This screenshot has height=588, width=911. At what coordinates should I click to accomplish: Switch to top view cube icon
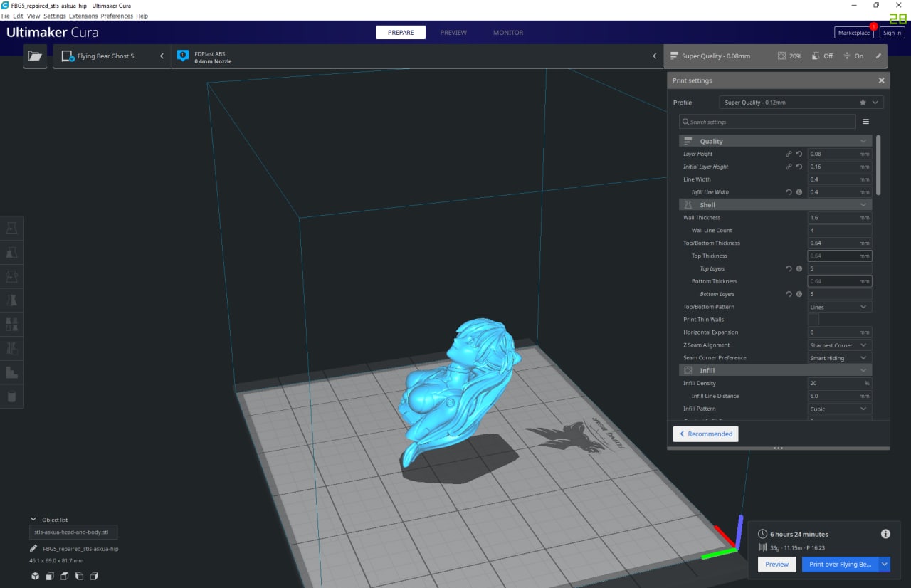tap(65, 576)
